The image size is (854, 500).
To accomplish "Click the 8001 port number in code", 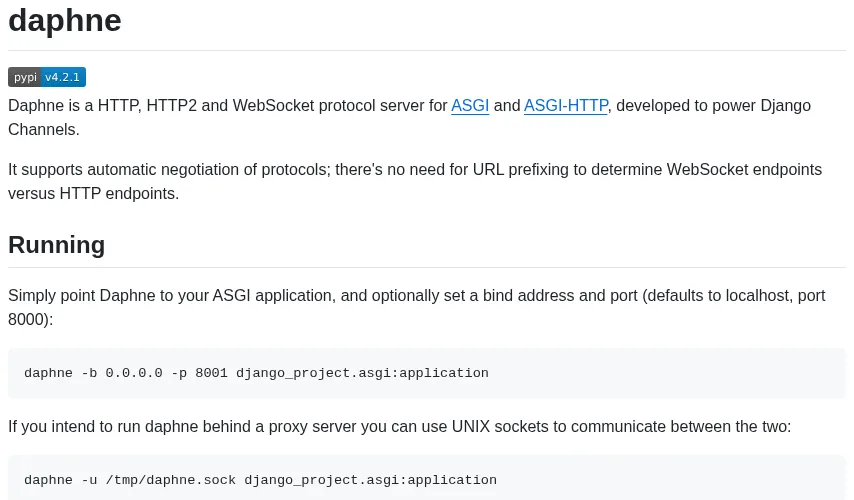I will [x=211, y=373].
